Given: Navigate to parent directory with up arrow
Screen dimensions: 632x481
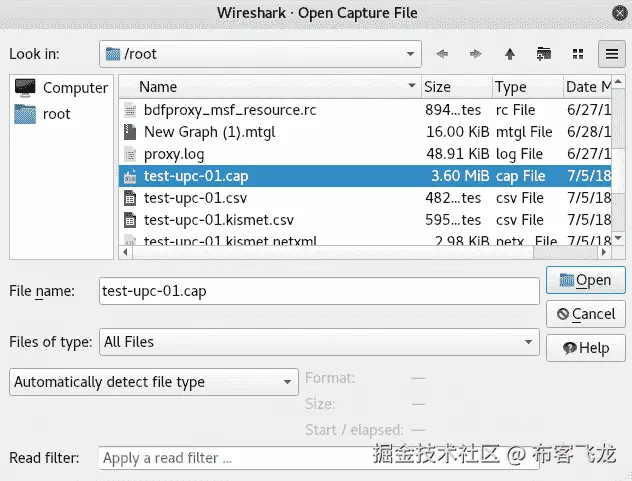Looking at the screenshot, I should point(510,54).
